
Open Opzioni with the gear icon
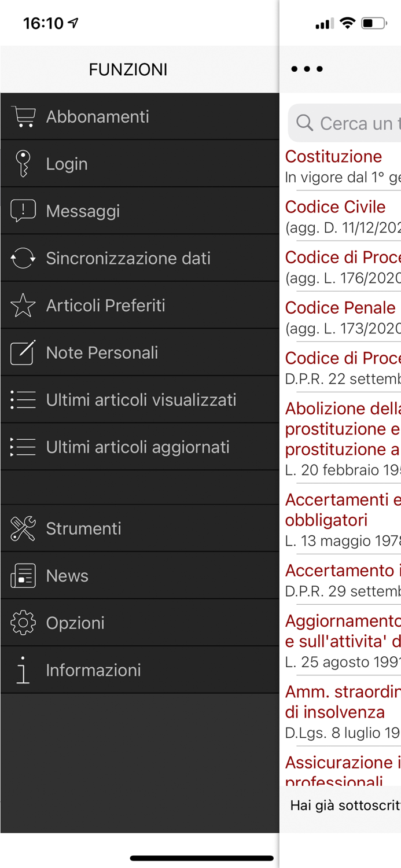tap(23, 623)
